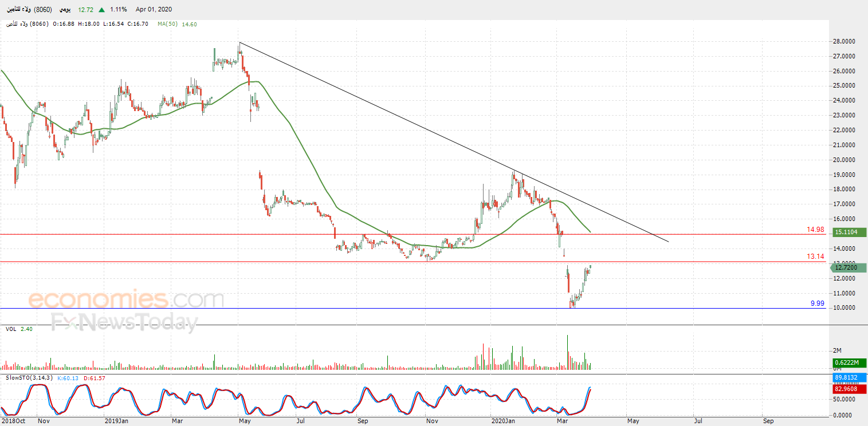Click the 28.0000 price axis label
Viewport: 868px width, 426px height.
[x=845, y=42]
